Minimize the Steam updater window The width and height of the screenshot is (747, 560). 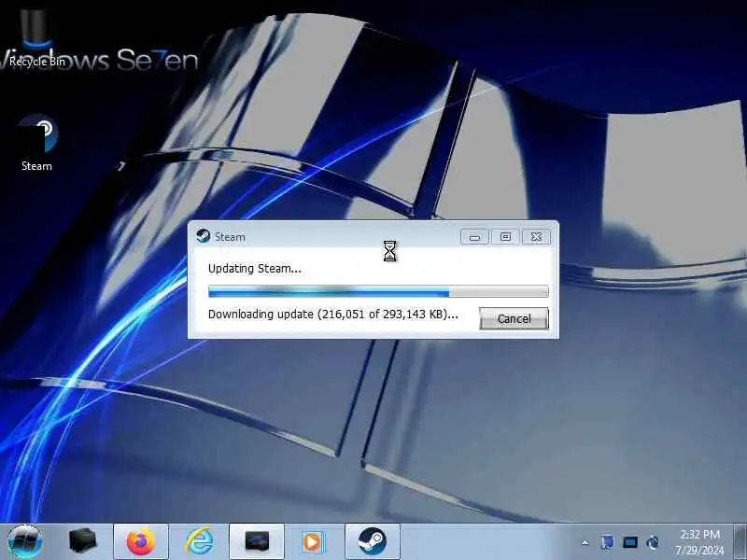click(474, 237)
